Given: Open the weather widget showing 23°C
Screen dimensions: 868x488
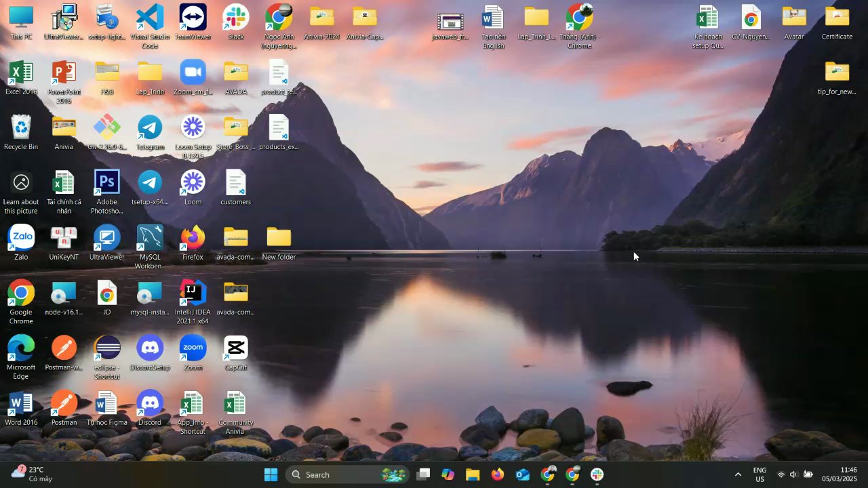Looking at the screenshot, I should coord(33,474).
